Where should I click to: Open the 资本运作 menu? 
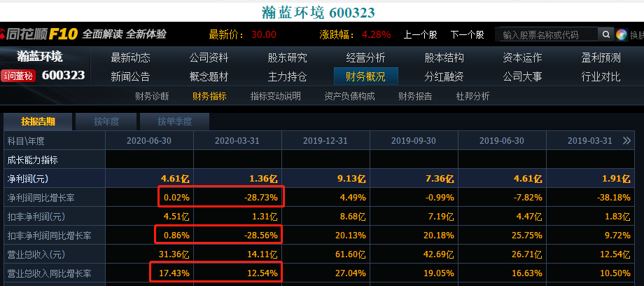pos(522,57)
